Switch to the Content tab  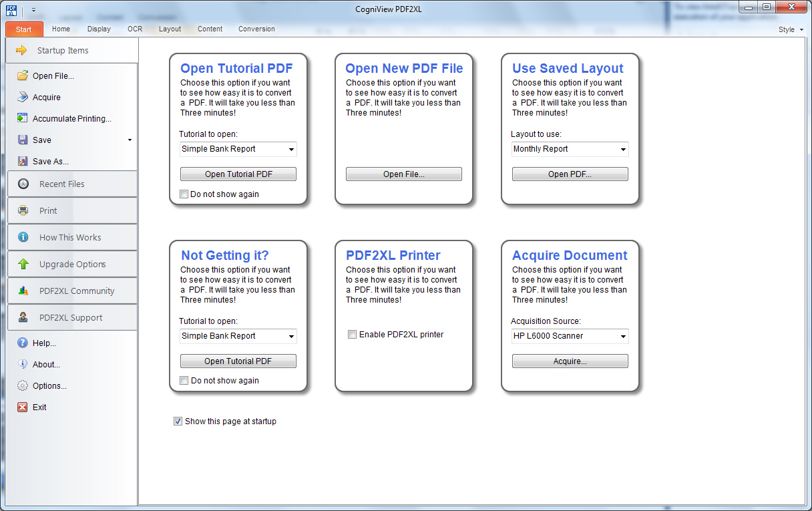click(x=210, y=29)
